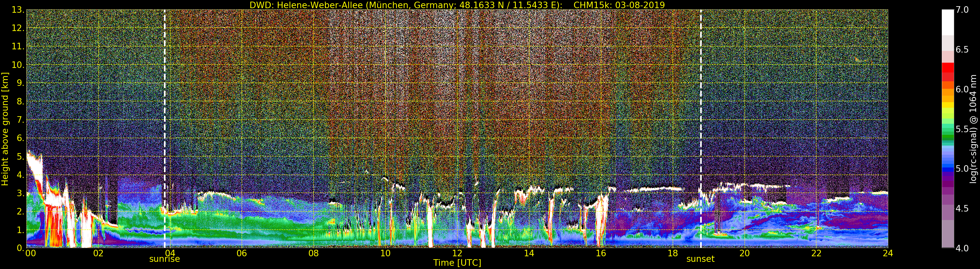Click the height tick label '7.'
Image resolution: width=980 pixels, height=269 pixels.
point(20,120)
